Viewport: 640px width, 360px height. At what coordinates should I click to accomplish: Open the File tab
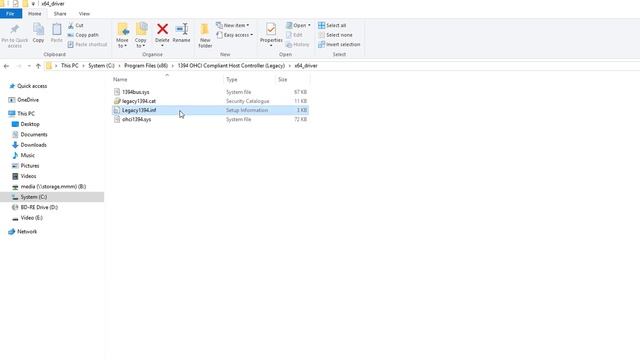coord(11,14)
